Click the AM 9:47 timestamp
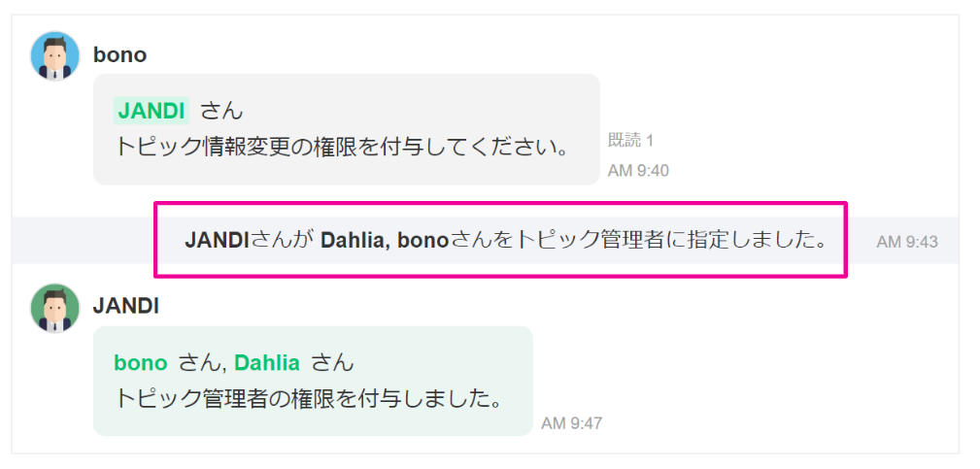Screen dimensions: 980x469 coord(572,423)
